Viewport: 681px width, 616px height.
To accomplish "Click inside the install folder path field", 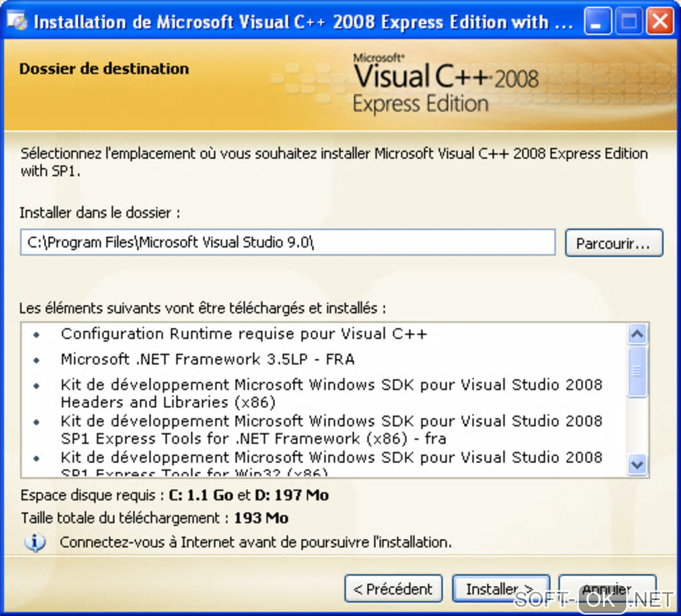I will pos(288,242).
